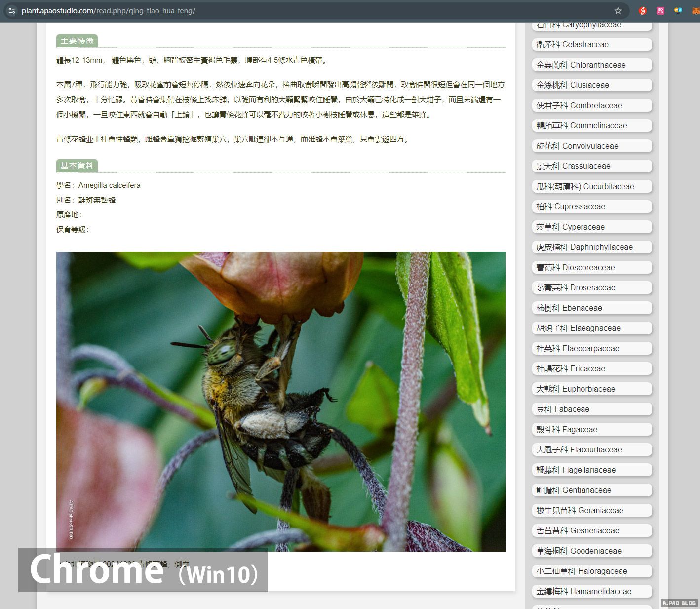Open the 衛矛科 Celastraceae family link
Image resolution: width=700 pixels, height=609 pixels.
click(x=591, y=44)
